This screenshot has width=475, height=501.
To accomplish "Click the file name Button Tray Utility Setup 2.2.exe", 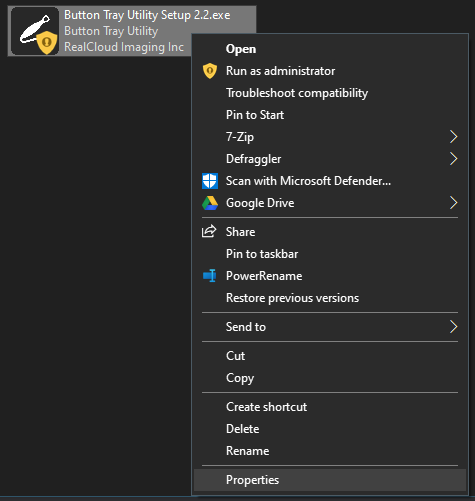I will coord(147,15).
